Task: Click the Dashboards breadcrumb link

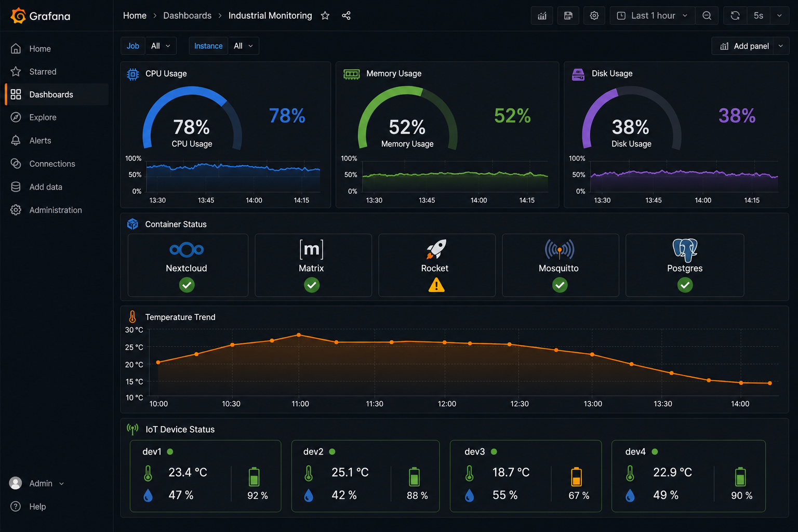Action: (187, 16)
